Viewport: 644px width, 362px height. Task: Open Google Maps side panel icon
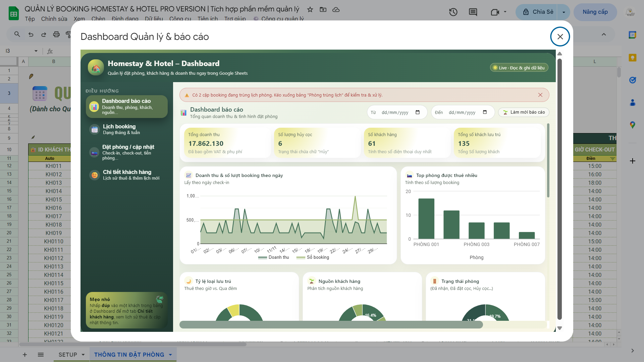[632, 125]
